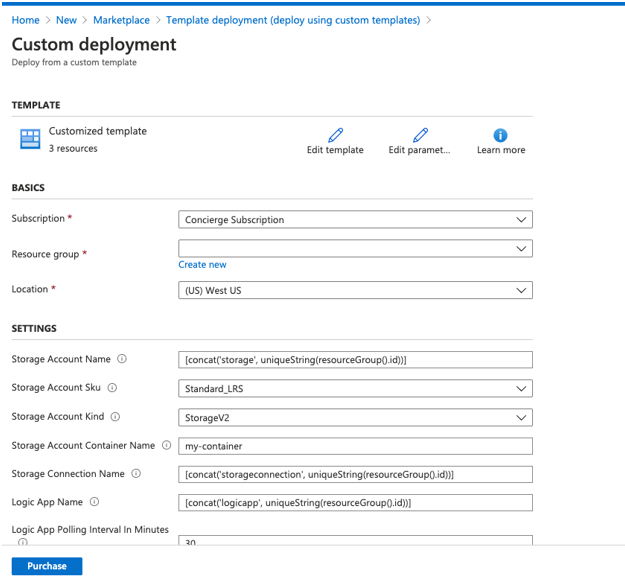Image resolution: width=625 pixels, height=576 pixels.
Task: Open Template deployment breadcrumb link
Action: pos(293,20)
